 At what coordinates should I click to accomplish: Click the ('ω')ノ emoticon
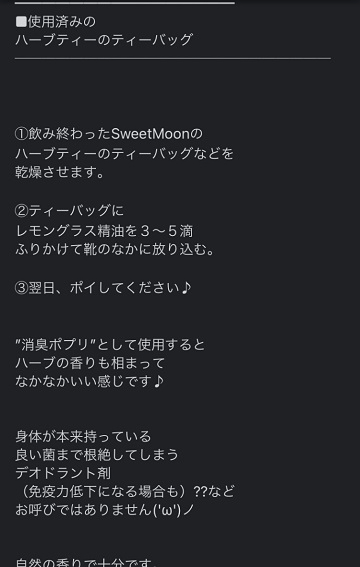tap(174, 510)
